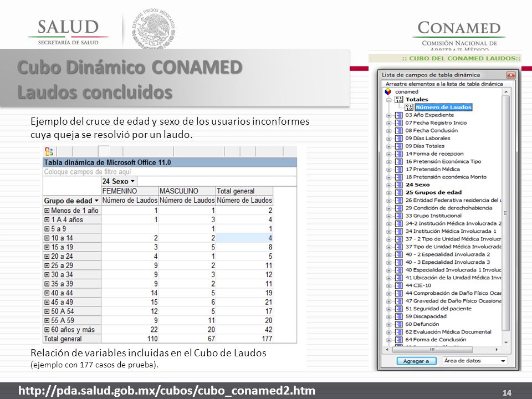
Task: Click the 60 Defunción field icon
Action: click(399, 324)
